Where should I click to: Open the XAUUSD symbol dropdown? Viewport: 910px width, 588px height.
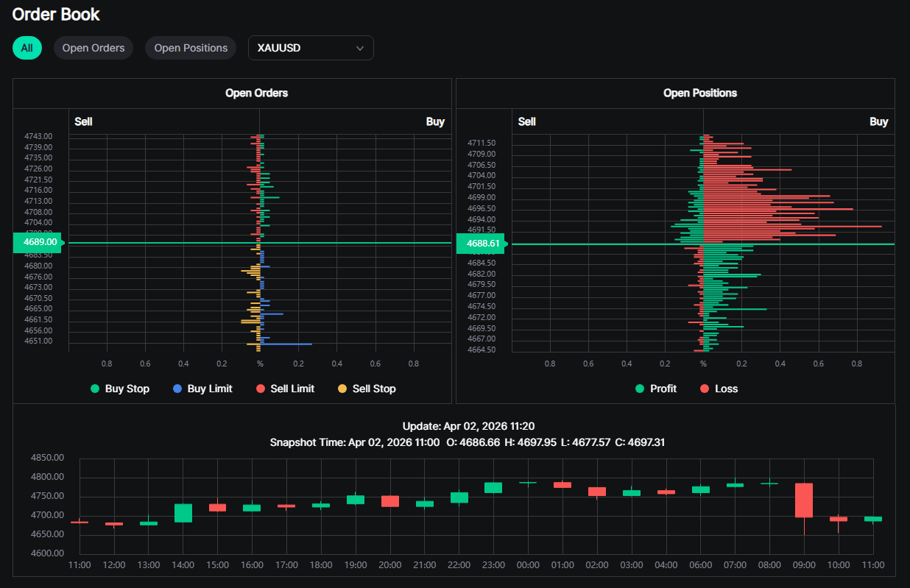coord(311,48)
